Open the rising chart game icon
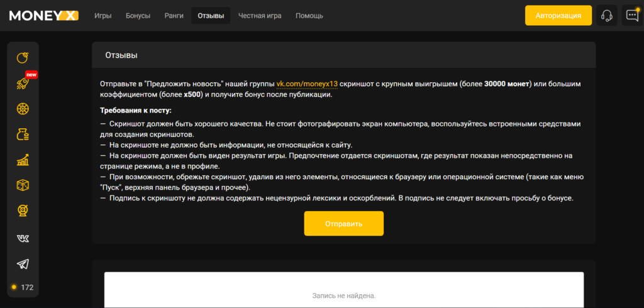 pyautogui.click(x=23, y=160)
